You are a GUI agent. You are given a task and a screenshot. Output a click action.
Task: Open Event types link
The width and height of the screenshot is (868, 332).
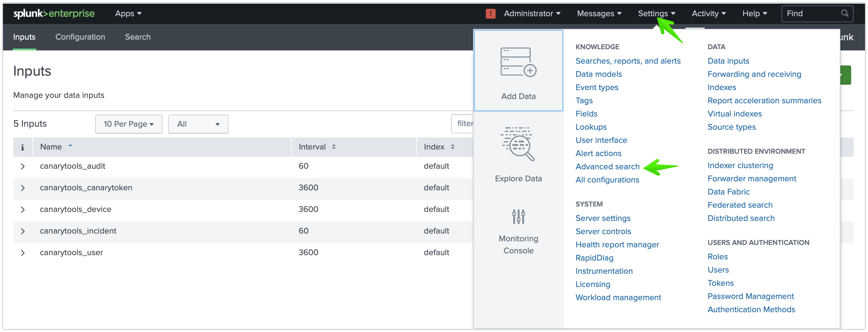[x=597, y=87]
